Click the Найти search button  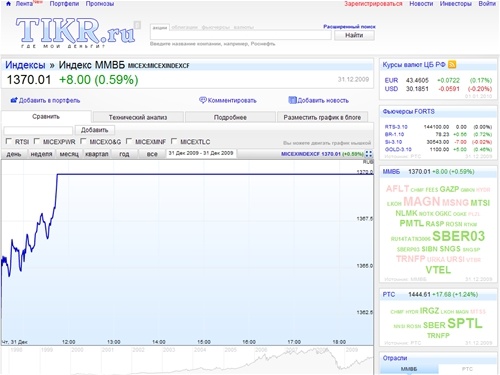354,35
